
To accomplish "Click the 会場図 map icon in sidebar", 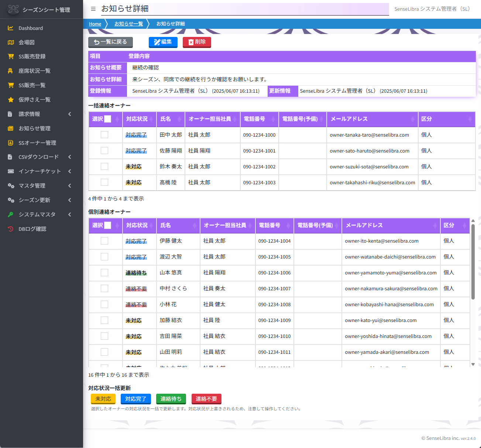I will pos(11,42).
